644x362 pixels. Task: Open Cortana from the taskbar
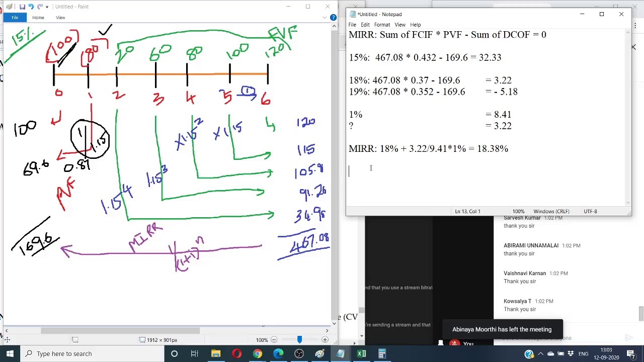(174, 353)
